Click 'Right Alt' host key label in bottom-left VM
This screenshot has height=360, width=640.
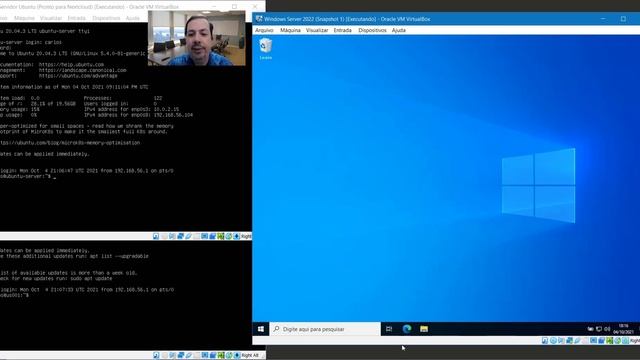tap(250, 356)
